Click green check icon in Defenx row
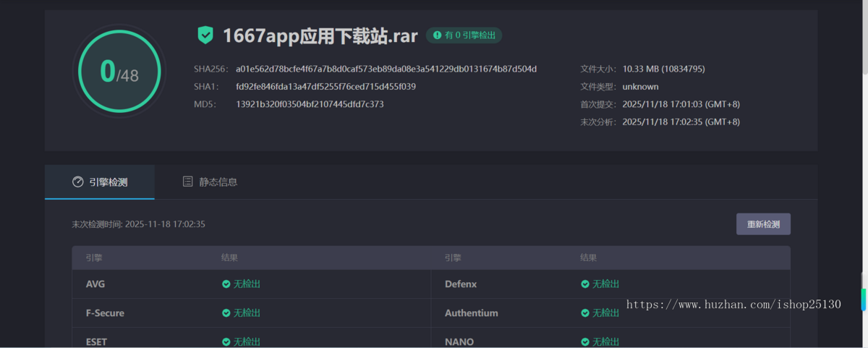The image size is (868, 348). coord(585,284)
